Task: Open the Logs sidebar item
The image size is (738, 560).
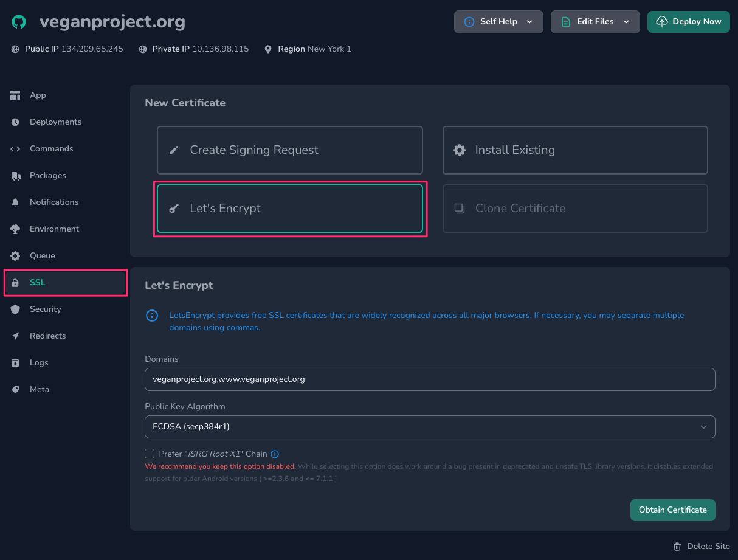Action: tap(39, 363)
